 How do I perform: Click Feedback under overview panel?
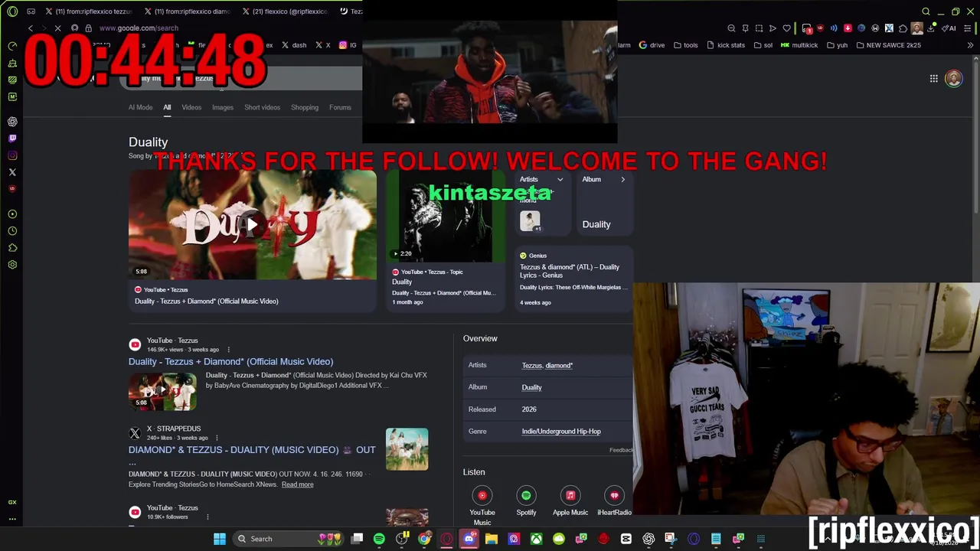point(621,450)
